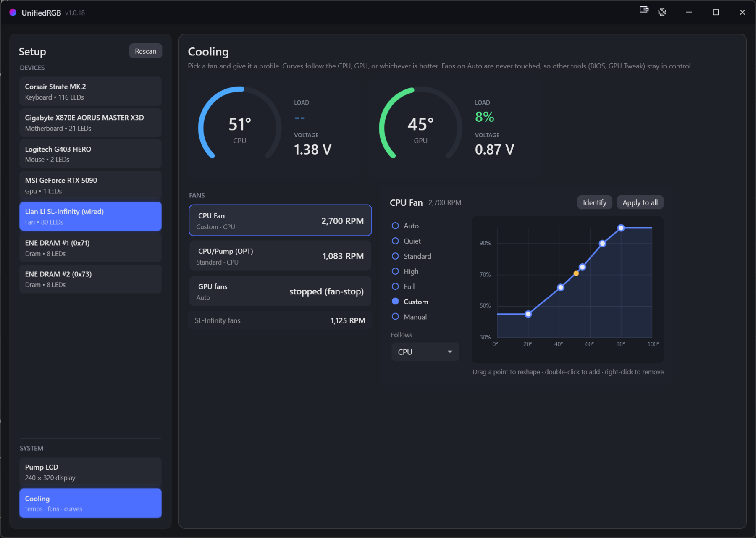Select the Quiet fan profile

tap(406, 241)
